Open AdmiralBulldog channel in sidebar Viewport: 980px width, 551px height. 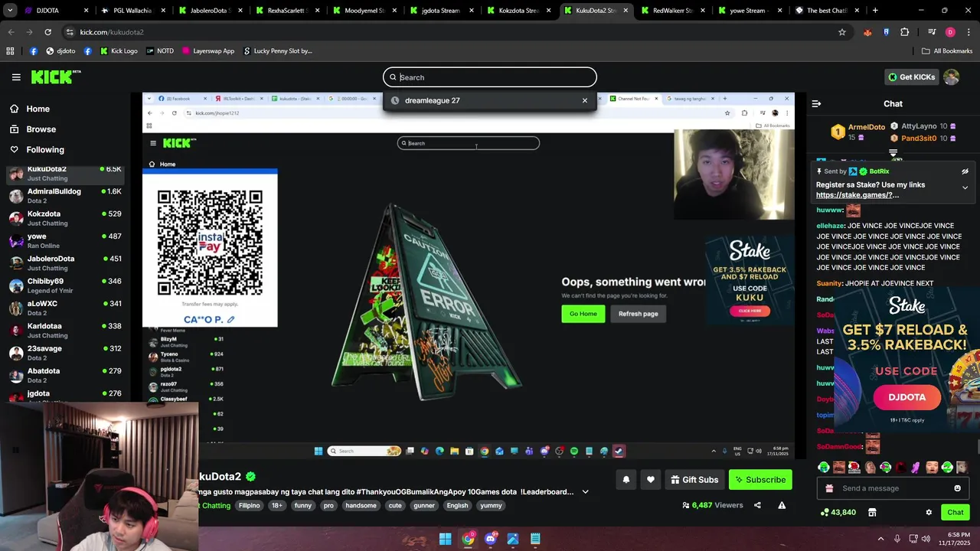pyautogui.click(x=65, y=196)
